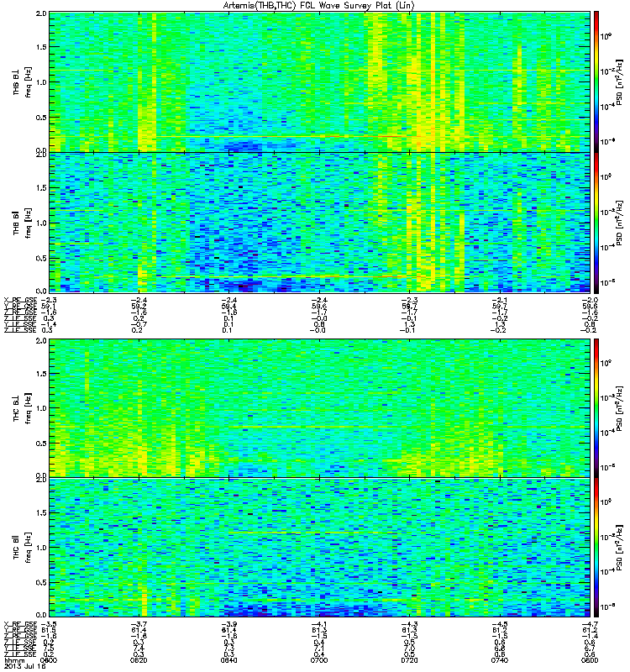Click the "0600" time tick label

click(x=49, y=660)
